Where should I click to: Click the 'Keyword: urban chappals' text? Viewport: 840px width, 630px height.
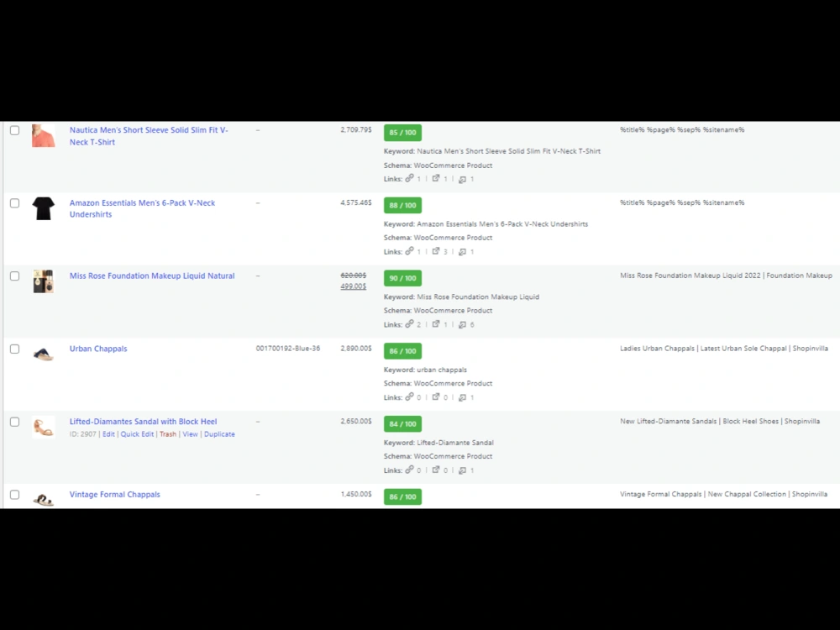click(x=425, y=370)
